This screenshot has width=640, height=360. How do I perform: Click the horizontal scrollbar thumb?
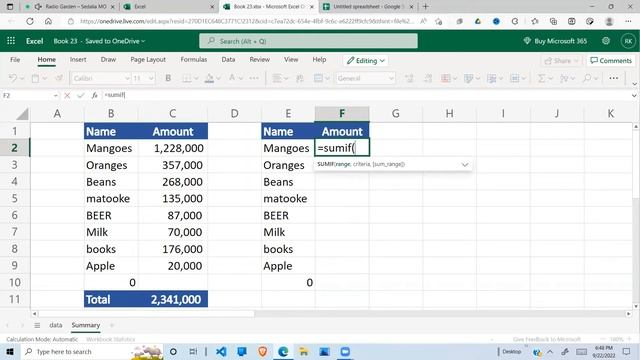click(146, 314)
